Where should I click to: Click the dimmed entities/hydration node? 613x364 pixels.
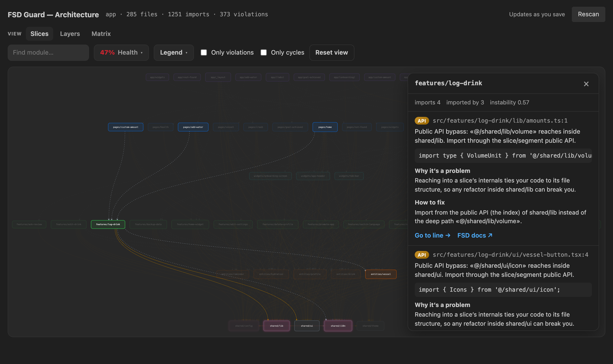coord(271,274)
